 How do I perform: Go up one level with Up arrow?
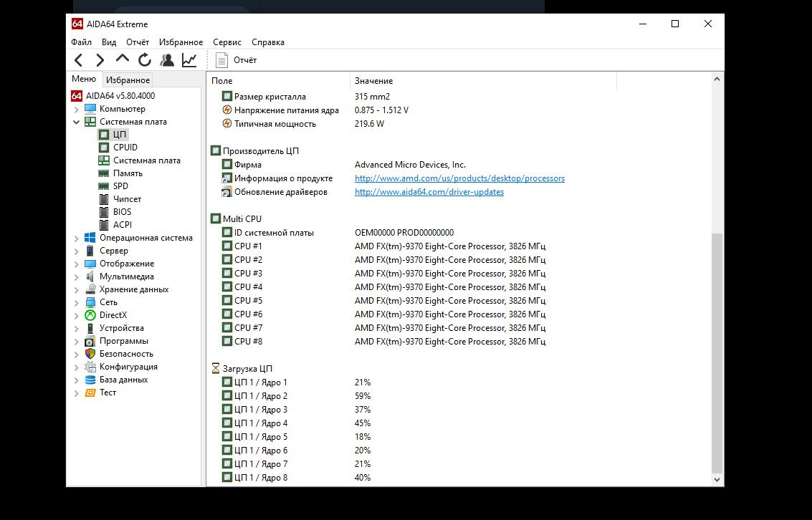(x=123, y=60)
